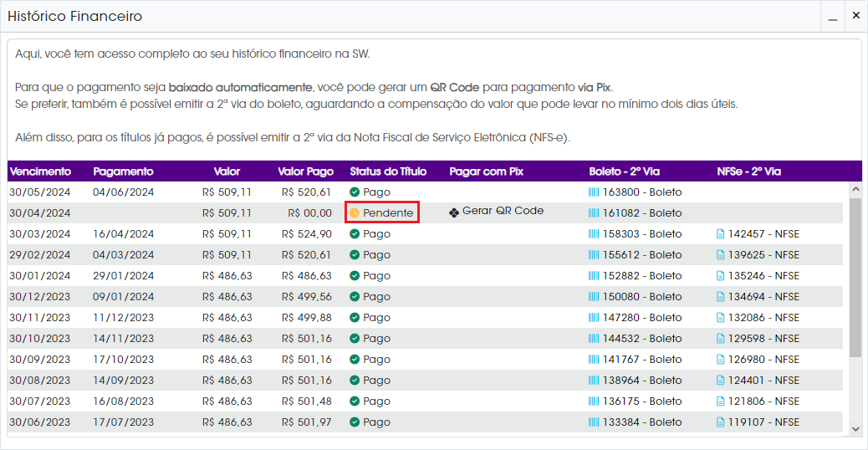Click the NFSe - 2ª Via column header

(x=748, y=171)
